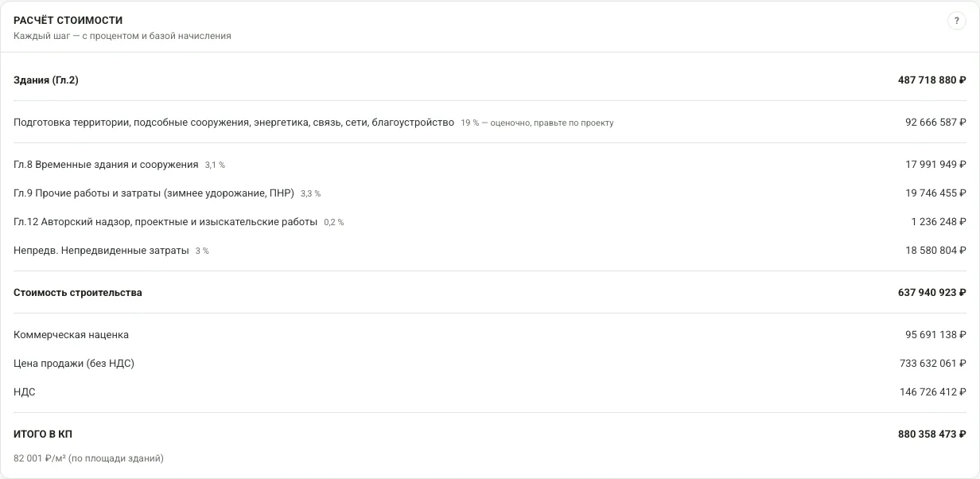
Task: Select the Здания (Гл.2) row label
Action: point(46,80)
